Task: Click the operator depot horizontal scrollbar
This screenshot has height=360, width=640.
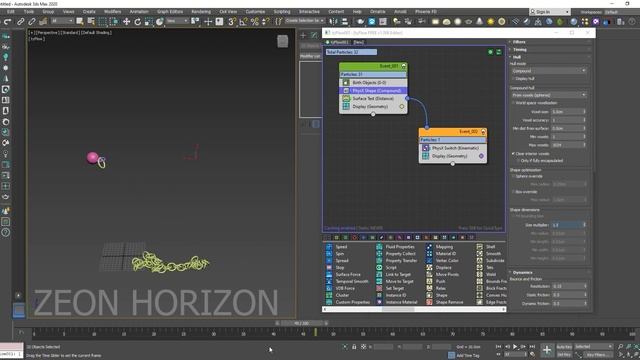Action: click(x=398, y=309)
